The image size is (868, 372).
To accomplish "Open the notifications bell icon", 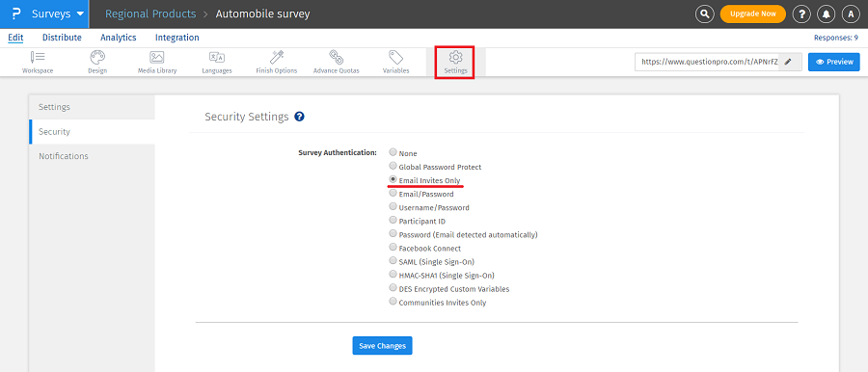I will coord(826,14).
